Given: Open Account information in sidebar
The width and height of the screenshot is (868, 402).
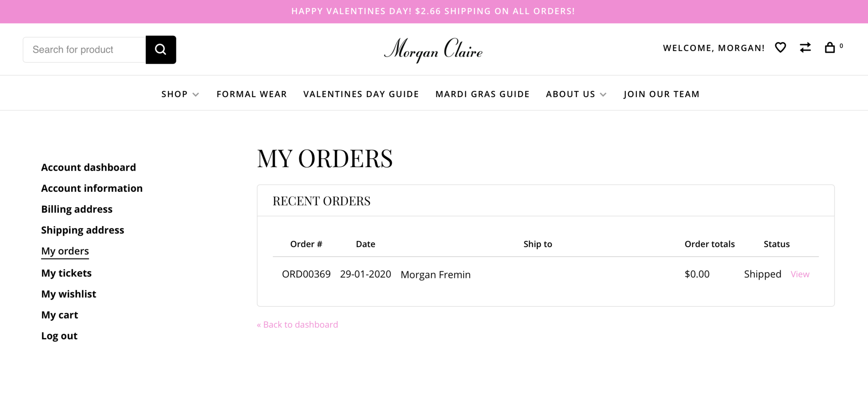Looking at the screenshot, I should pyautogui.click(x=92, y=188).
